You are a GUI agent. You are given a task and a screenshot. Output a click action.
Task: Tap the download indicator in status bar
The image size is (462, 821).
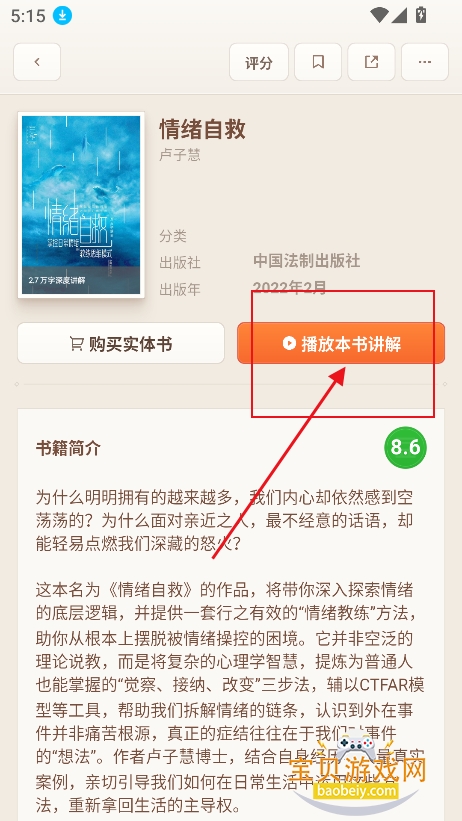click(x=62, y=16)
